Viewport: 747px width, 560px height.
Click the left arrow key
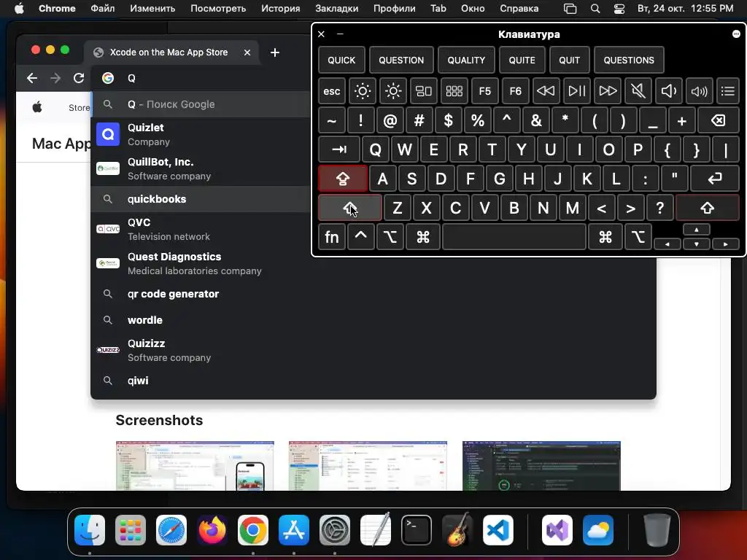[667, 244]
